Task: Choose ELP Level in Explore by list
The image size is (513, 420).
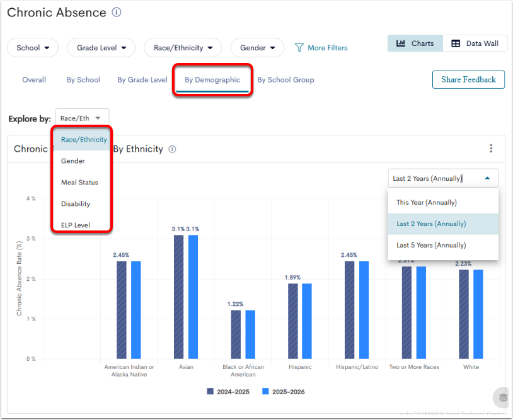Action: tap(82, 225)
